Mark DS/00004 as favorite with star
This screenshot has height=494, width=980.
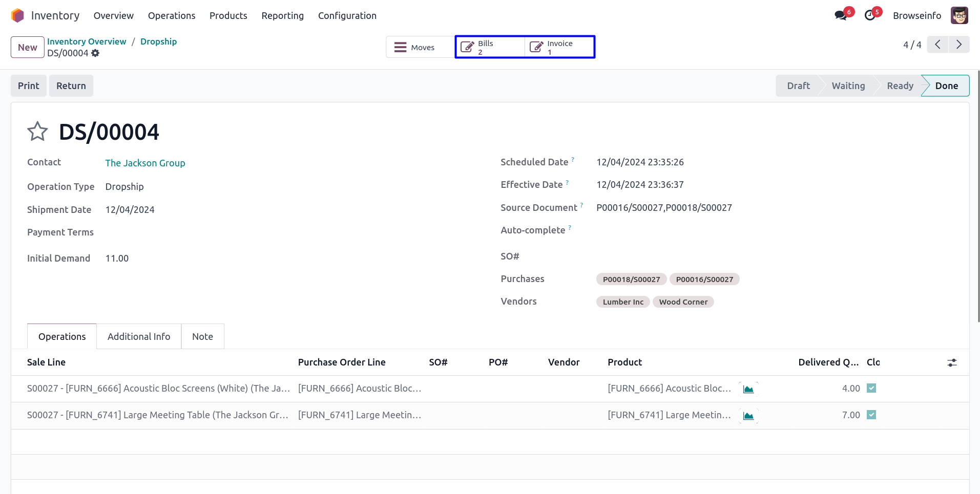pos(37,132)
